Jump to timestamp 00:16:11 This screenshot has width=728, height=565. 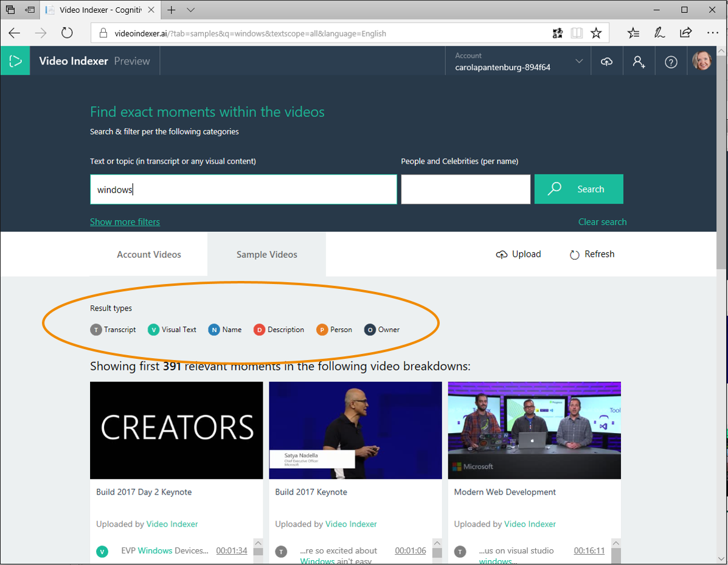click(589, 550)
